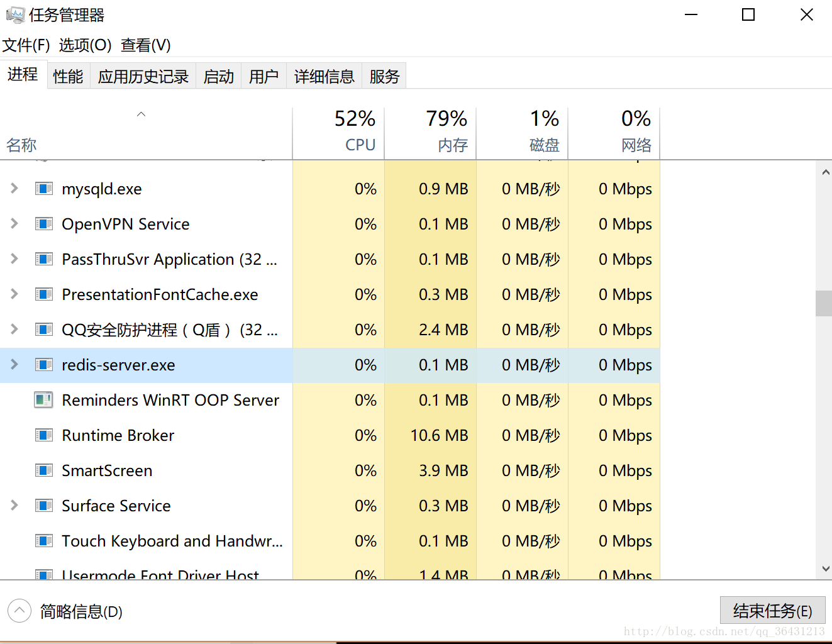The image size is (832, 644).
Task: Click the scrollbar up arrow
Action: pos(825,172)
